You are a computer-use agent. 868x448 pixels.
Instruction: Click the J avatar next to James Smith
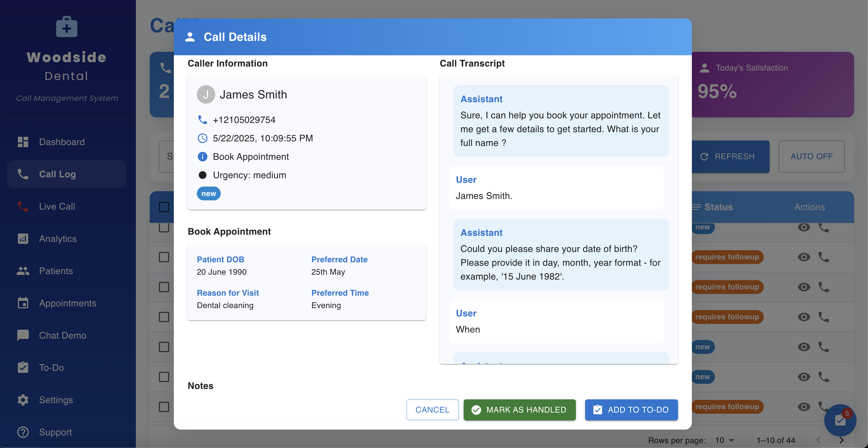206,94
